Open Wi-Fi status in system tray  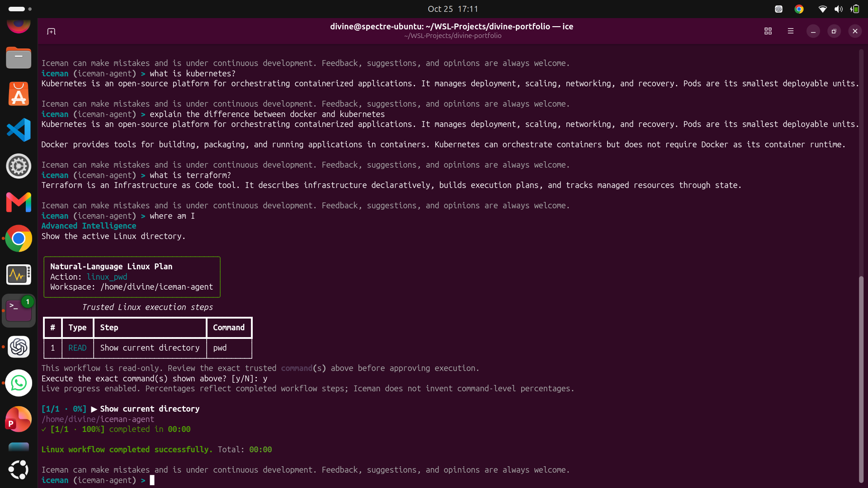pyautogui.click(x=823, y=9)
